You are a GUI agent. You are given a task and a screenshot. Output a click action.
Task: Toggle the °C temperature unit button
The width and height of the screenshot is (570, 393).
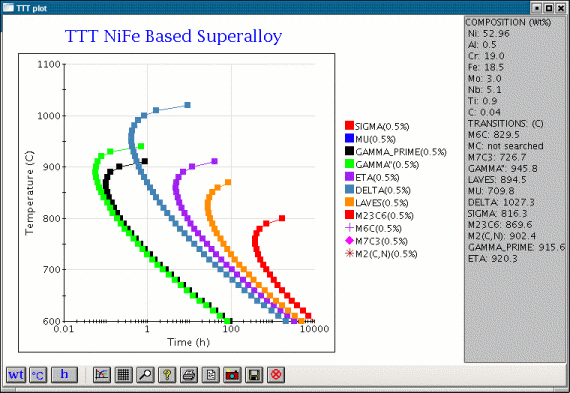[x=38, y=374]
